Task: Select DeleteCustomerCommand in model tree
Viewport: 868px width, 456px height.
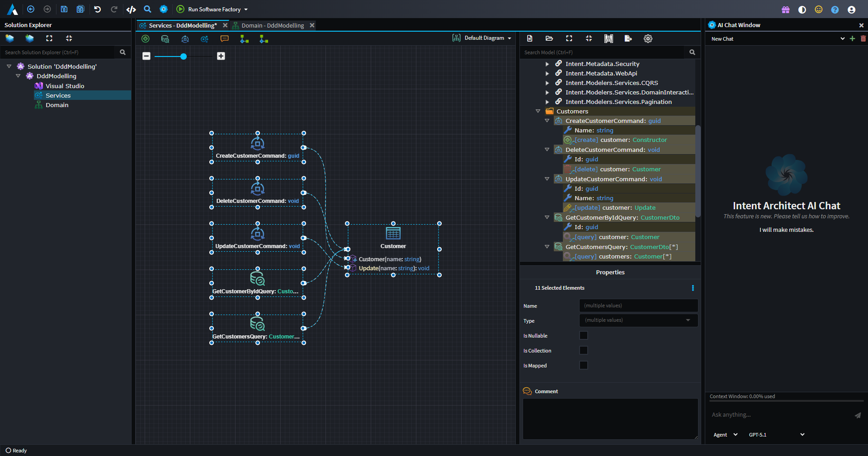Action: pos(613,150)
